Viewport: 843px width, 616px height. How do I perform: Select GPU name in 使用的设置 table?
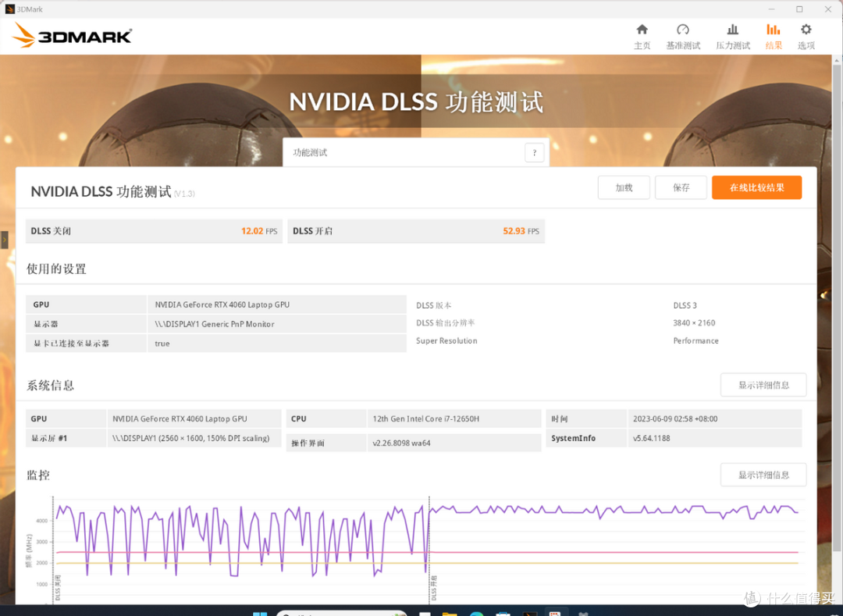222,304
